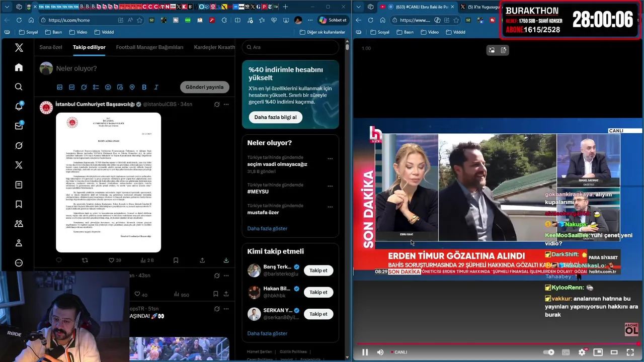Bookmark the İstanbul Cumhuriyet Başsavcılığı post
This screenshot has width=644, height=362.
pos(176,260)
